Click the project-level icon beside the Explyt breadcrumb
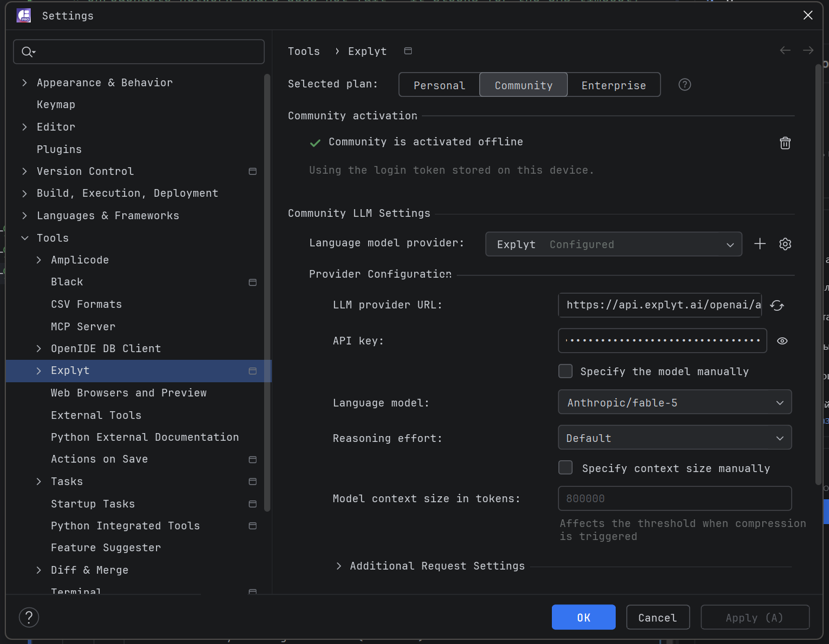 (408, 51)
